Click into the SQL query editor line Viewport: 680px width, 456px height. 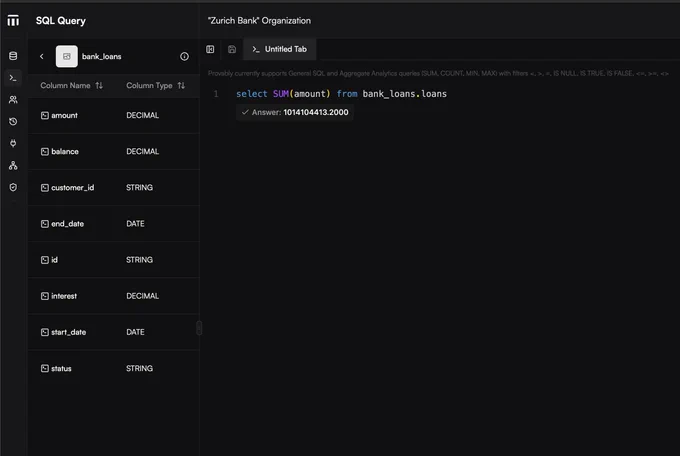click(x=341, y=94)
